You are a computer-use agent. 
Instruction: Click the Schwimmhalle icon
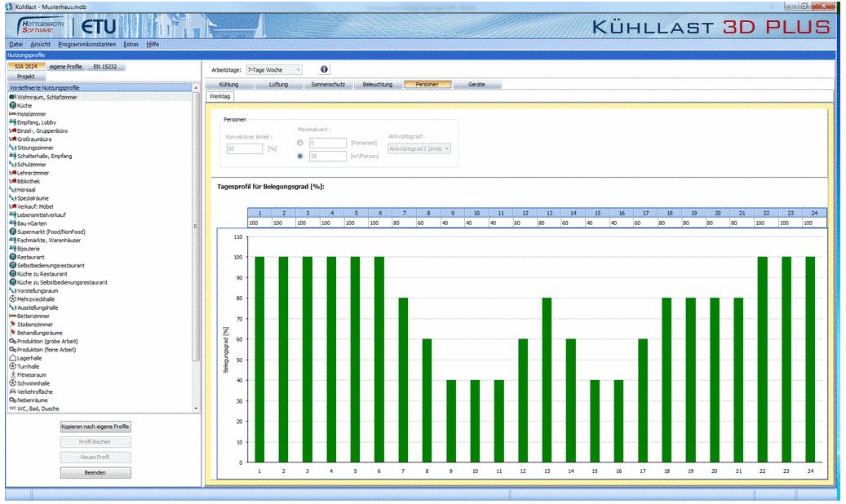(x=12, y=383)
